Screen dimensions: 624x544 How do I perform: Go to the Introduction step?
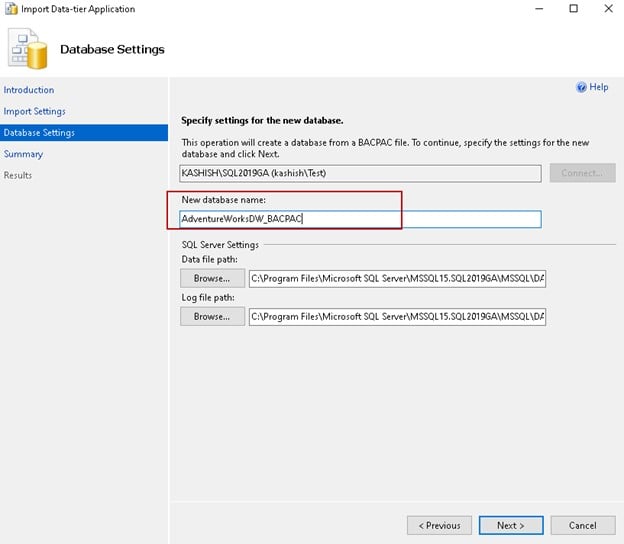pos(29,90)
